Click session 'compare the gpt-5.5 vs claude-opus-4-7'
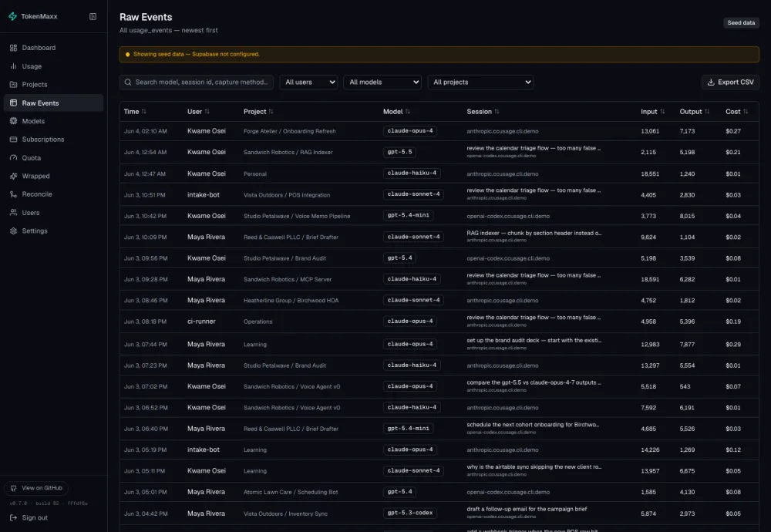 pos(534,382)
